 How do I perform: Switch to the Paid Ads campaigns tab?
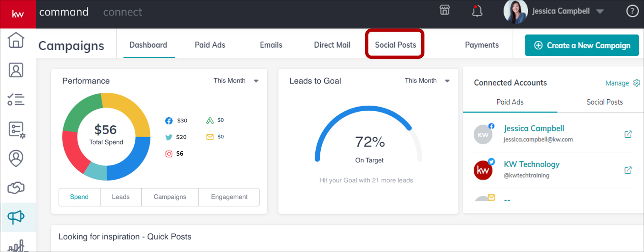click(x=210, y=45)
